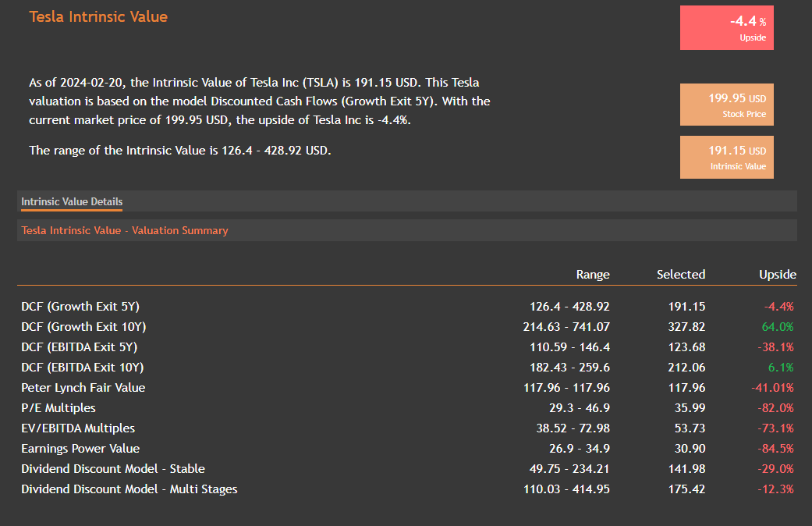The image size is (812, 526).
Task: Open the P/E Multiples valuation
Action: [59, 408]
